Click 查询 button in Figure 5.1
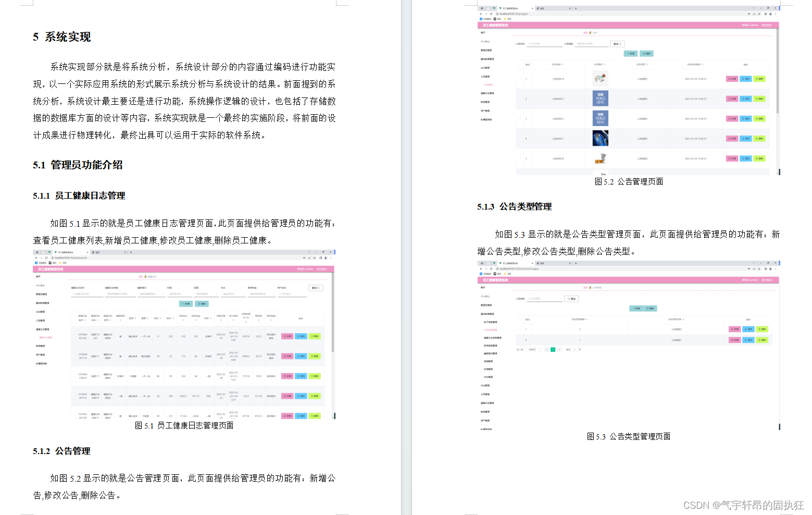The image size is (812, 515). point(316,288)
